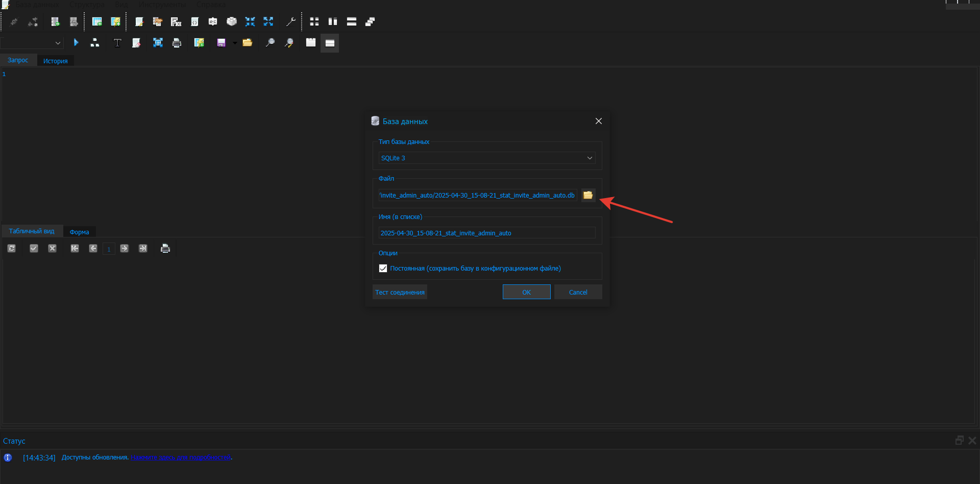Open the SQL functions editor (Fx) icon
Screen dimensions: 980x484
click(176, 21)
